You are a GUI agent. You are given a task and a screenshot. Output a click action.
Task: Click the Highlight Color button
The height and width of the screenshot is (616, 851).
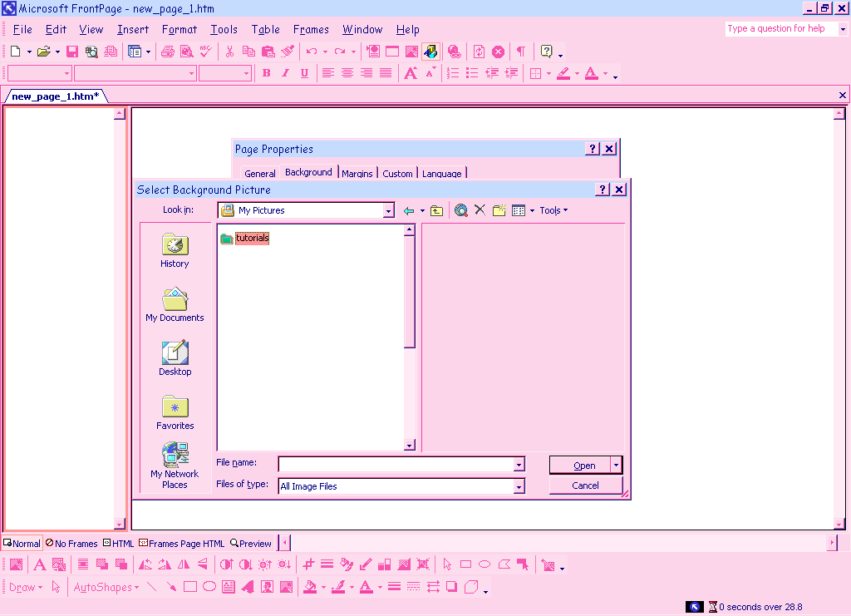coord(563,73)
